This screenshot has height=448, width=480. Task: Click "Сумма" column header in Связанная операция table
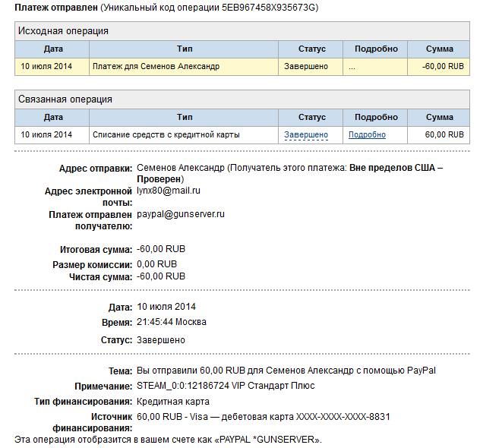pos(440,117)
